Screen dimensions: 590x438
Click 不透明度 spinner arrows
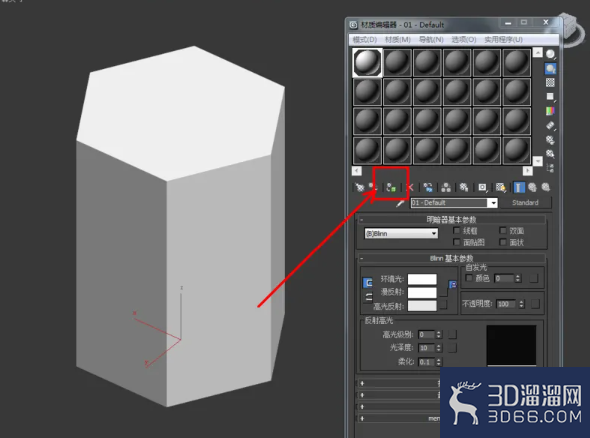click(x=522, y=304)
